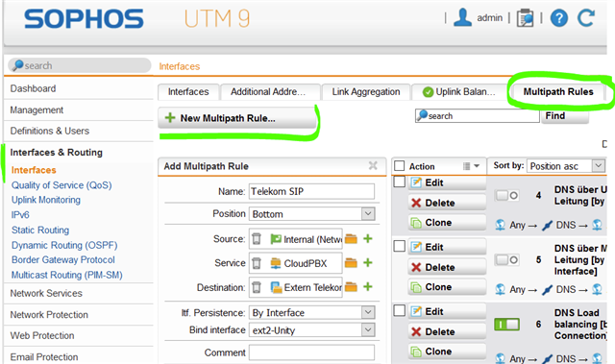This screenshot has width=615, height=364.
Task: Open the Position Bottom dropdown
Action: (x=311, y=214)
